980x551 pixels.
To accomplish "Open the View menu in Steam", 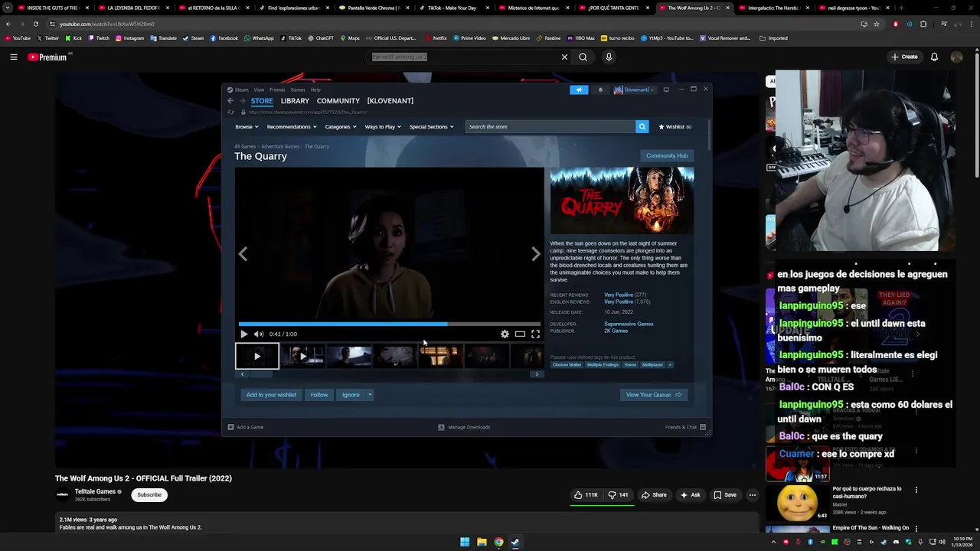I will 259,90.
